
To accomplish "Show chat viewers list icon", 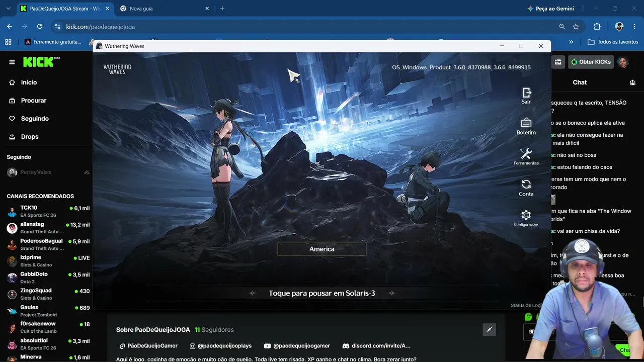I will coord(632,82).
